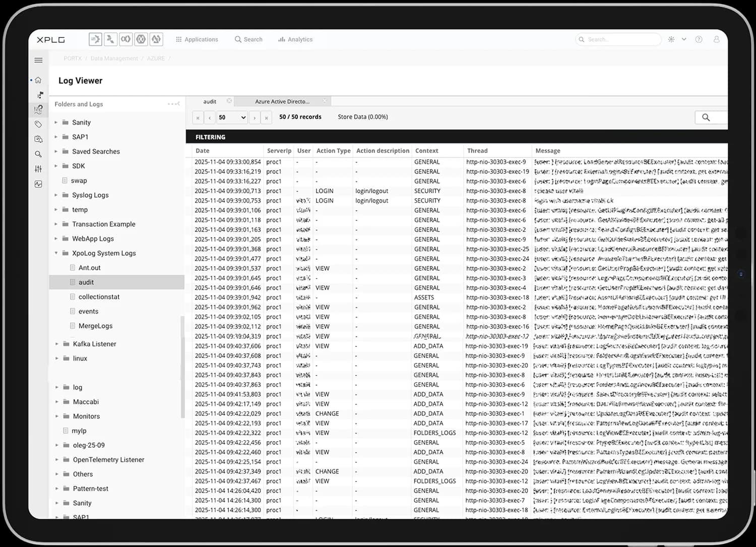Expand the Transaction Example folder
Image resolution: width=756 pixels, height=547 pixels.
(x=56, y=224)
